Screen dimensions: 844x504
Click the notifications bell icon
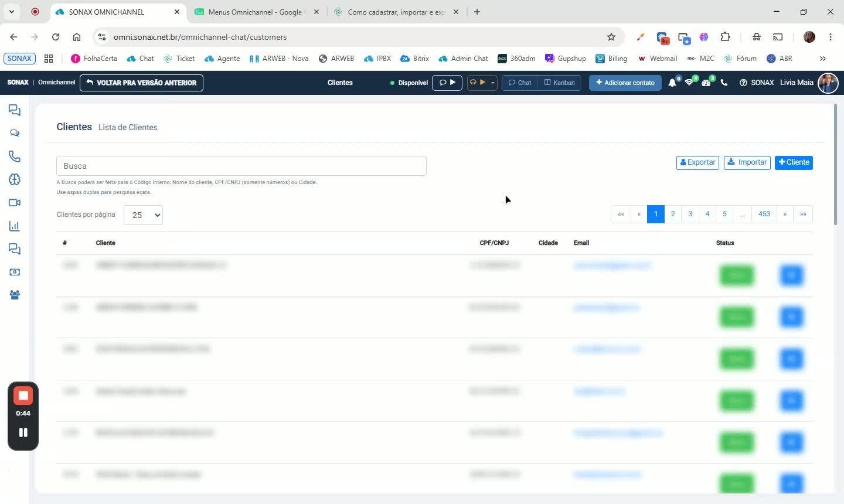pos(672,83)
